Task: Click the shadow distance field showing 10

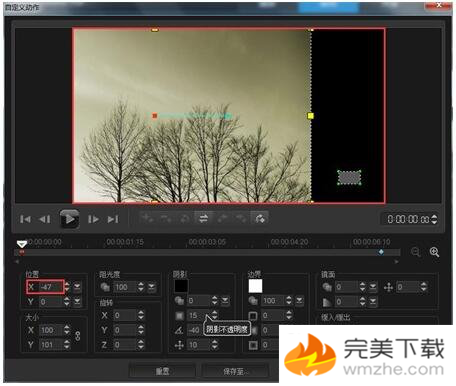Action: coord(198,345)
